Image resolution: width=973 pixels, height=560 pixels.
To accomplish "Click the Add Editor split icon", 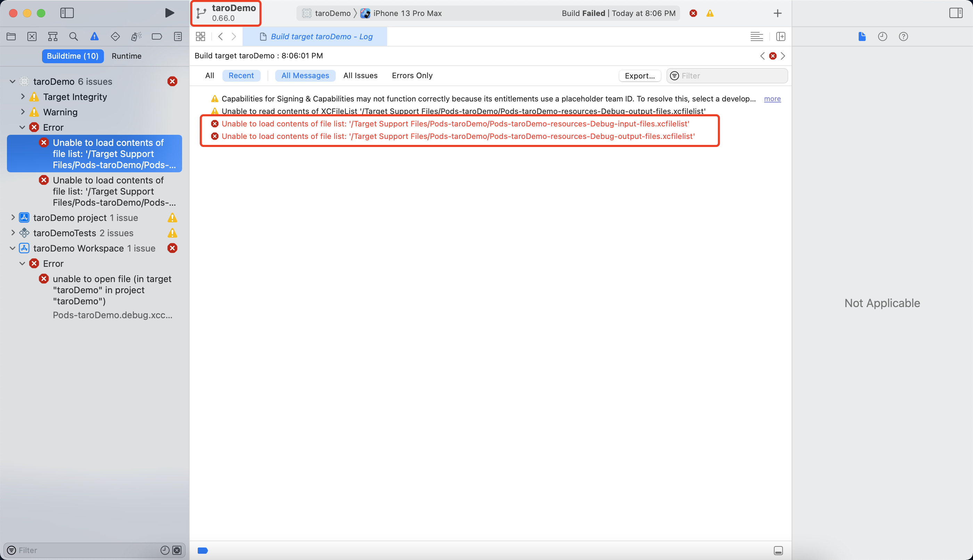I will (x=780, y=36).
